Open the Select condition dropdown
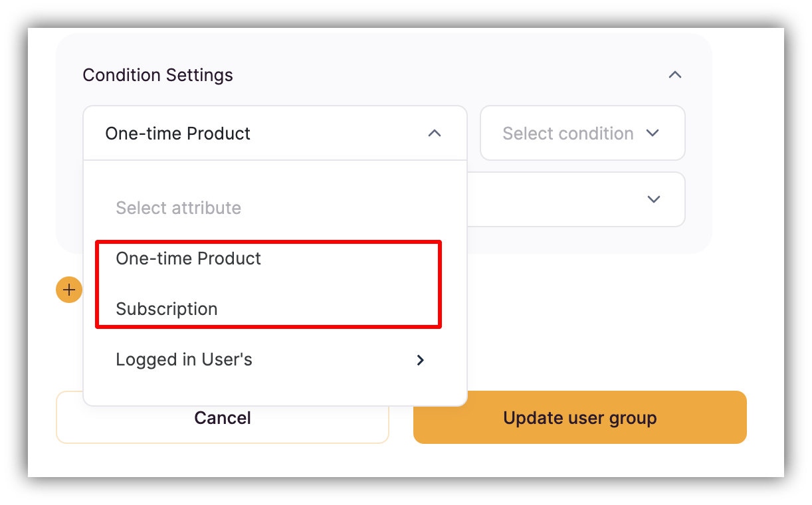 click(x=582, y=133)
